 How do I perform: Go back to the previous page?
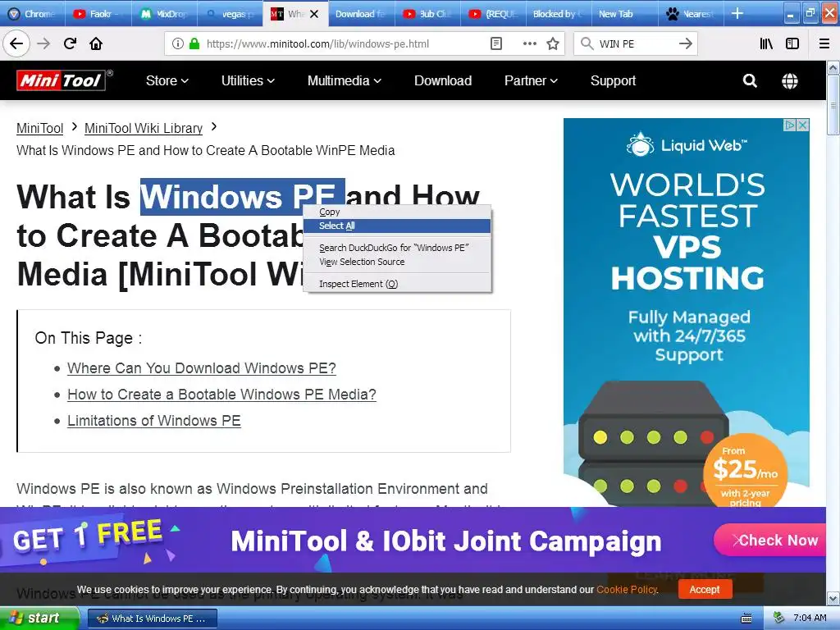[x=16, y=43]
